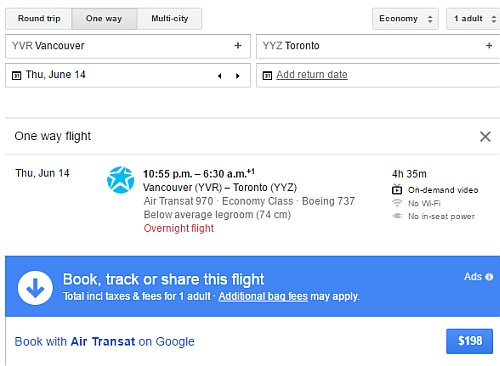Click the $198 booking price button
The height and width of the screenshot is (366, 500).
(469, 341)
